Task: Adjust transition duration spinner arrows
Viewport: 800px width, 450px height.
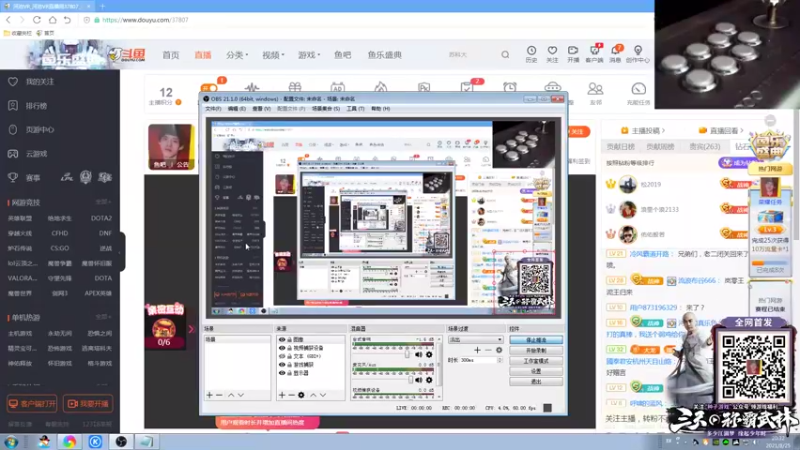Action: click(x=499, y=360)
